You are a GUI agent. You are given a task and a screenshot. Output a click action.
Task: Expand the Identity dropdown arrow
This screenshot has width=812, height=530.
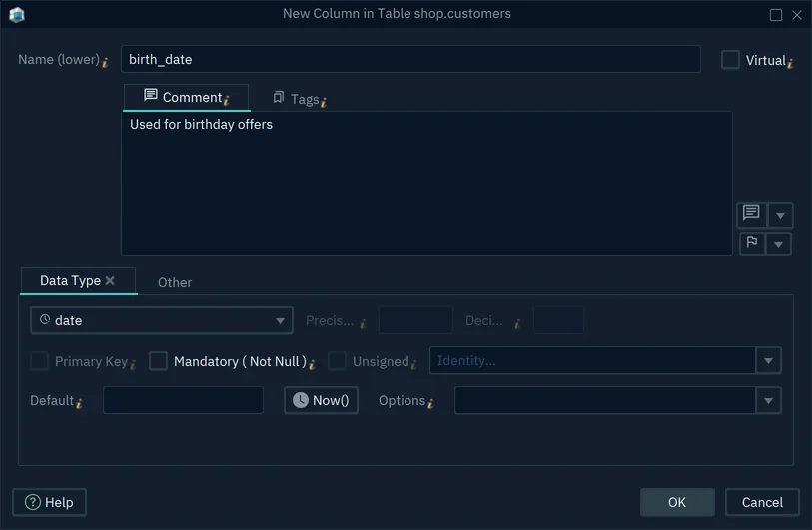coord(768,360)
